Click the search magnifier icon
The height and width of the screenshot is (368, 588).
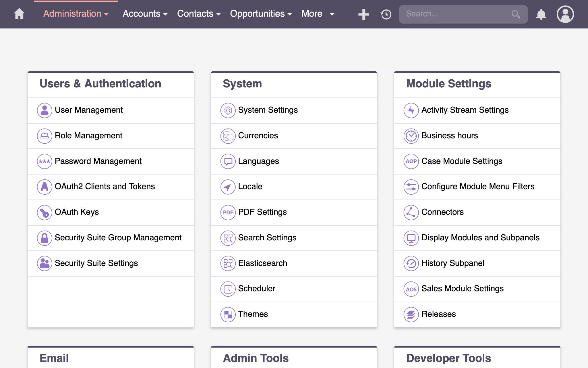(x=516, y=14)
